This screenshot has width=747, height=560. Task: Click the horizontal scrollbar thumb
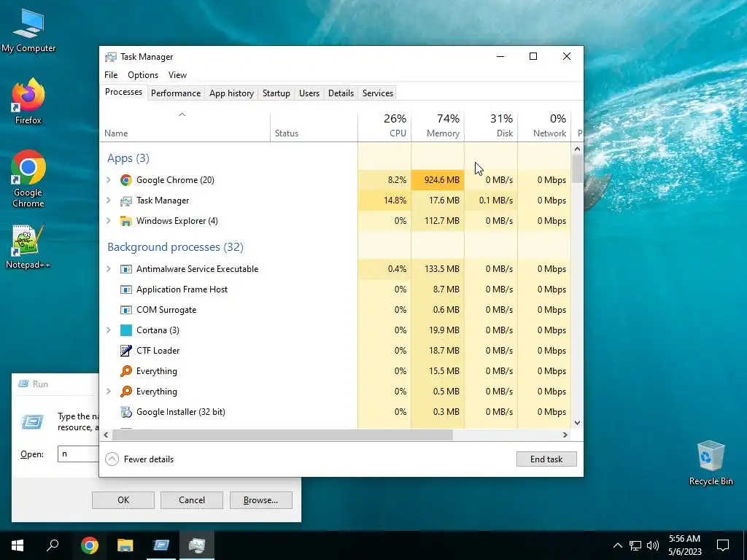[x=281, y=435]
